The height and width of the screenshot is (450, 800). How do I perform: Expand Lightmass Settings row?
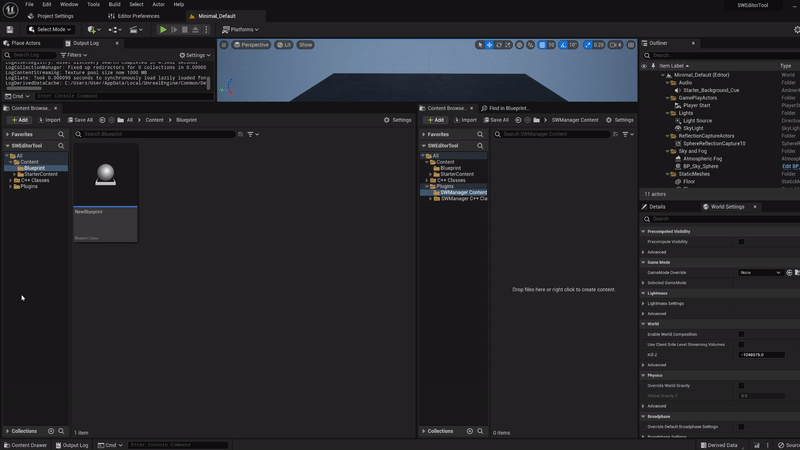tap(643, 304)
